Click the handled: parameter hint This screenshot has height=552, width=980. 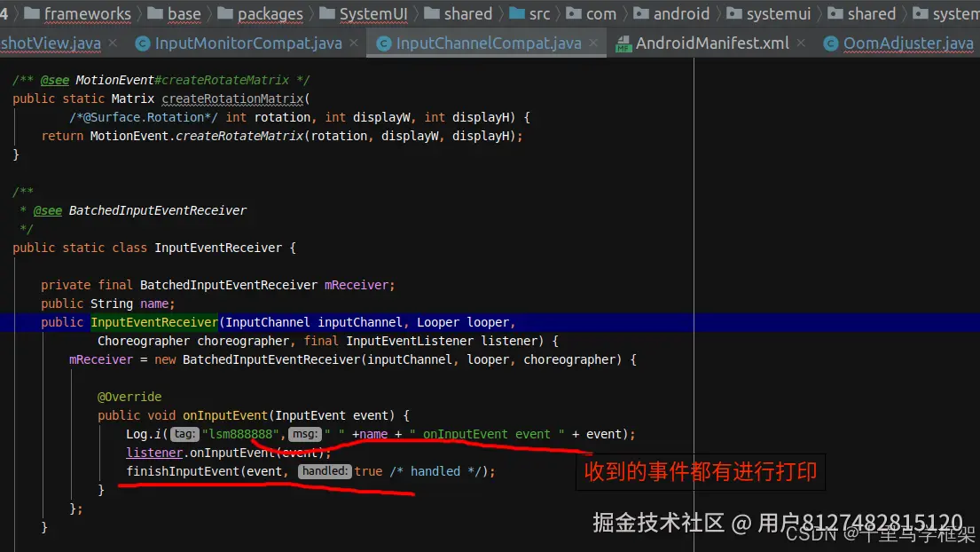click(x=325, y=471)
